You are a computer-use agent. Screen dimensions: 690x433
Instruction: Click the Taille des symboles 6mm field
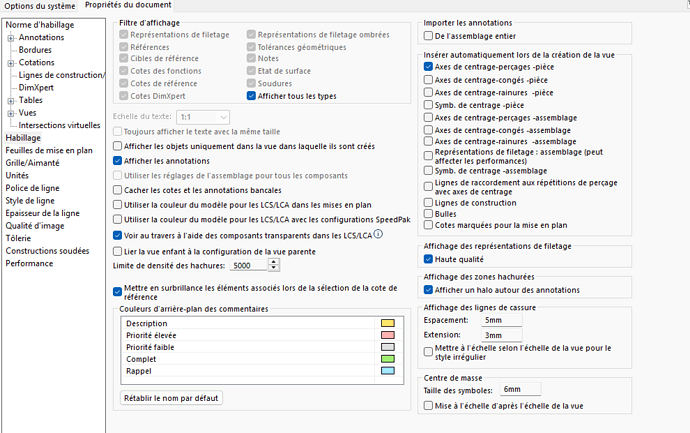519,389
